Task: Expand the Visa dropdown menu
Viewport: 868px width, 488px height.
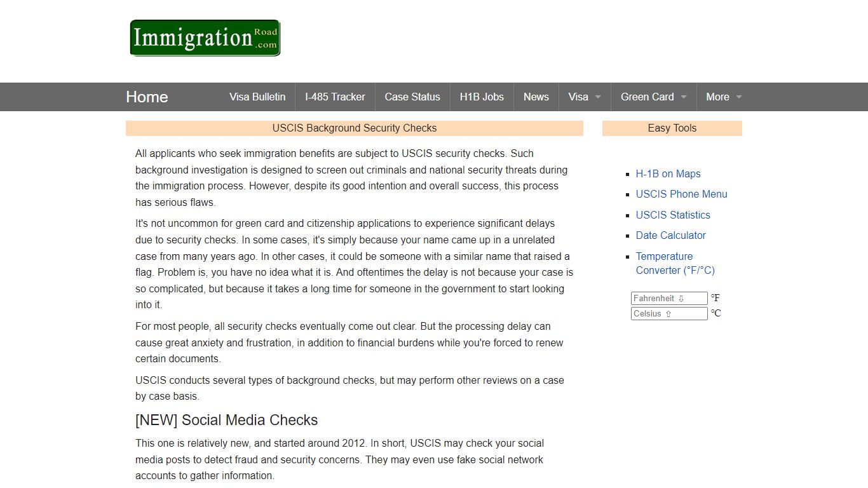Action: [x=585, y=97]
